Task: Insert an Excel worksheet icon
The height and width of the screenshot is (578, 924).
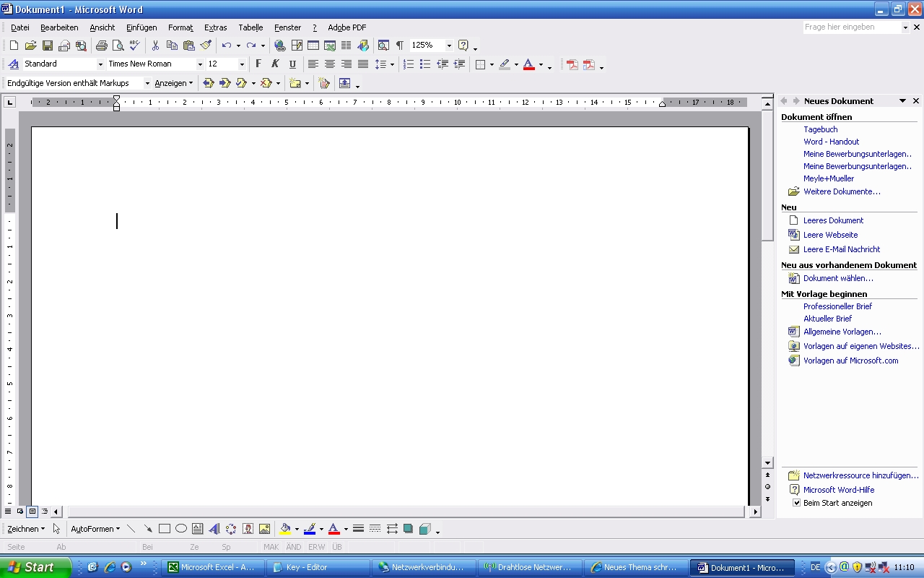Action: click(330, 46)
